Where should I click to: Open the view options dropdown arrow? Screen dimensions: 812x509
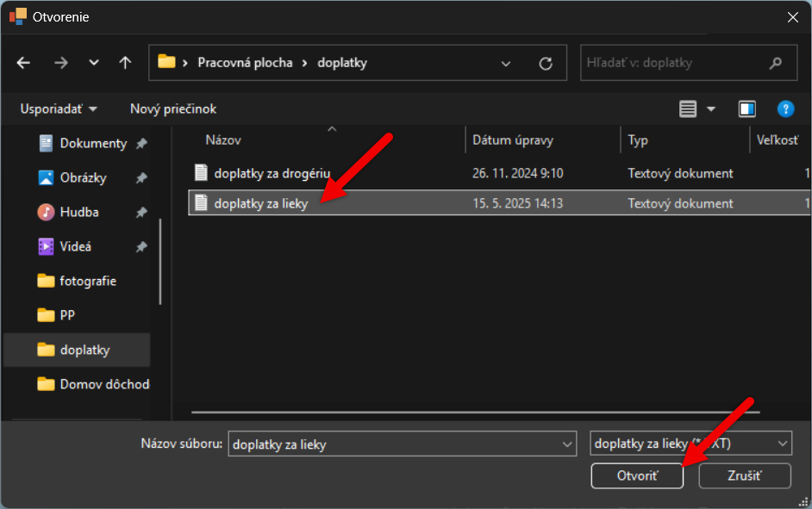click(x=711, y=109)
